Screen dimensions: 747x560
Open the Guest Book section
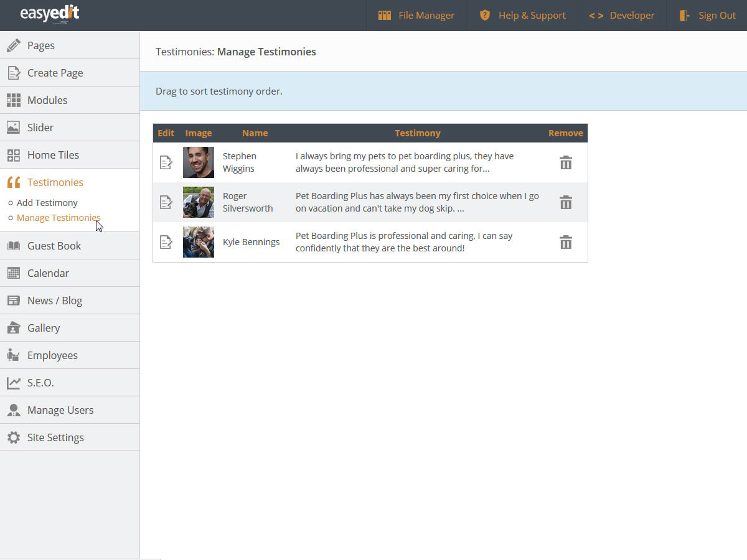coord(54,246)
